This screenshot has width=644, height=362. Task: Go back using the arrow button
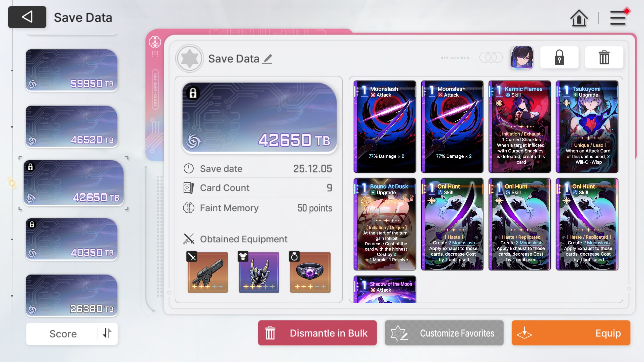point(27,17)
